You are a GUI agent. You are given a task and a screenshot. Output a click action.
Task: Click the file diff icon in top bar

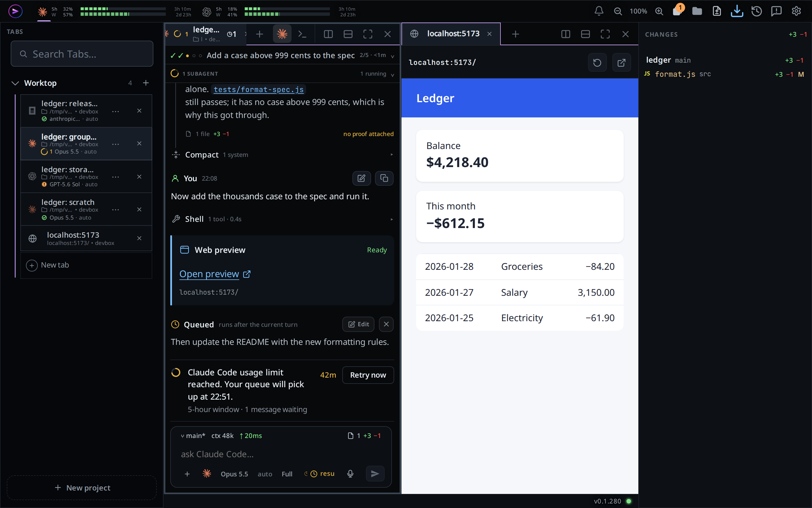tap(717, 11)
